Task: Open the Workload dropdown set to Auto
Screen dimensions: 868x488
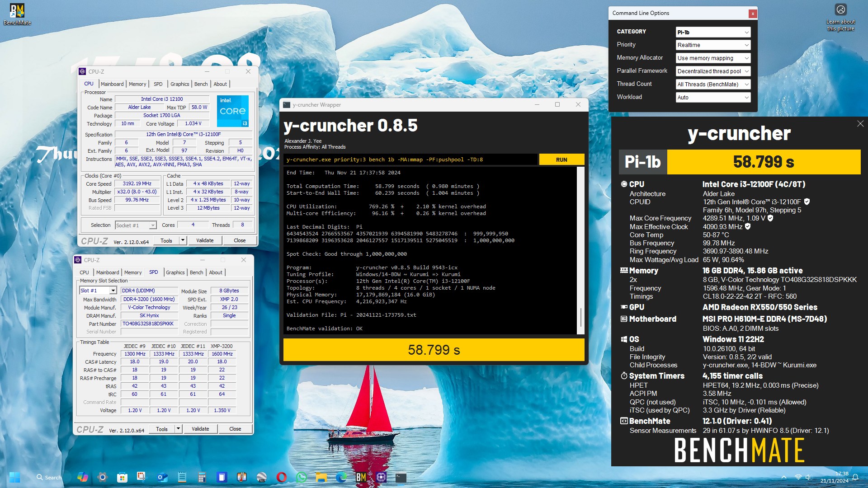Action: coord(713,97)
